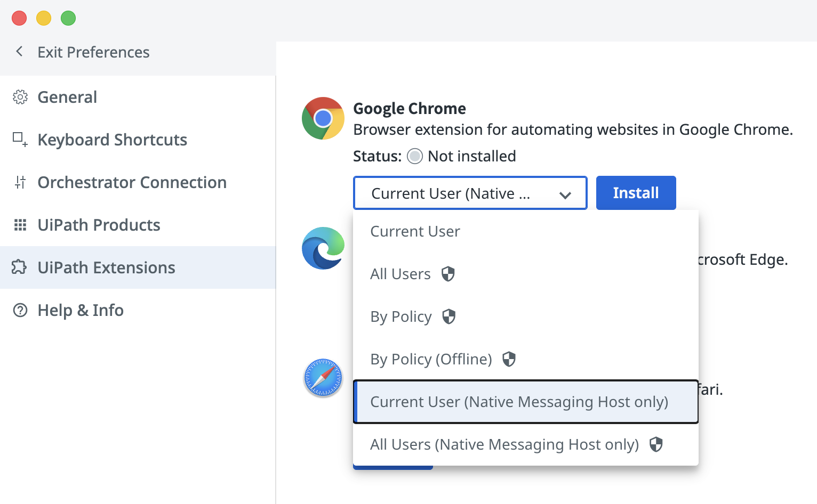The image size is (817, 504).
Task: Go to Keyboard Shortcuts settings
Action: pyautogui.click(x=138, y=140)
